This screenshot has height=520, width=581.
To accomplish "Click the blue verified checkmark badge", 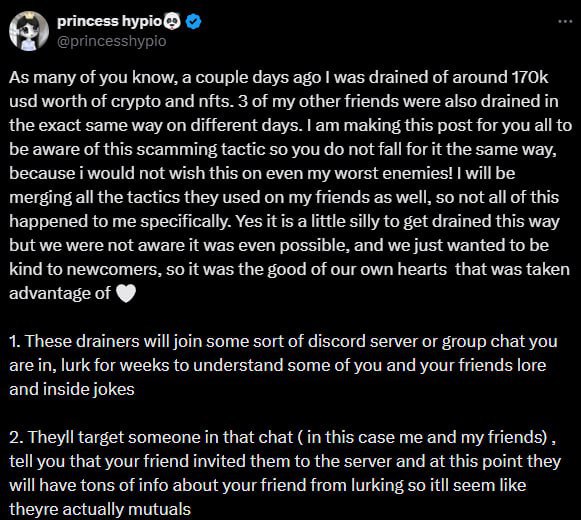I will coord(193,22).
